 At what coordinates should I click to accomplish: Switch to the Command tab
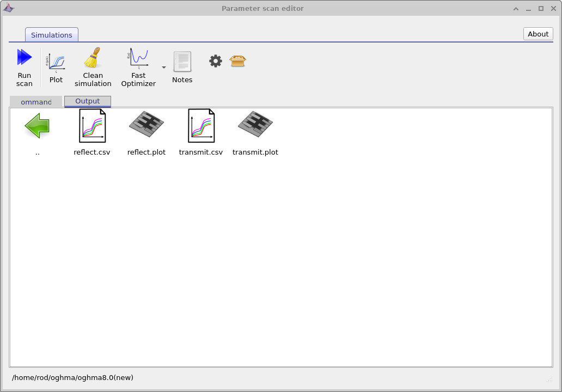[36, 102]
